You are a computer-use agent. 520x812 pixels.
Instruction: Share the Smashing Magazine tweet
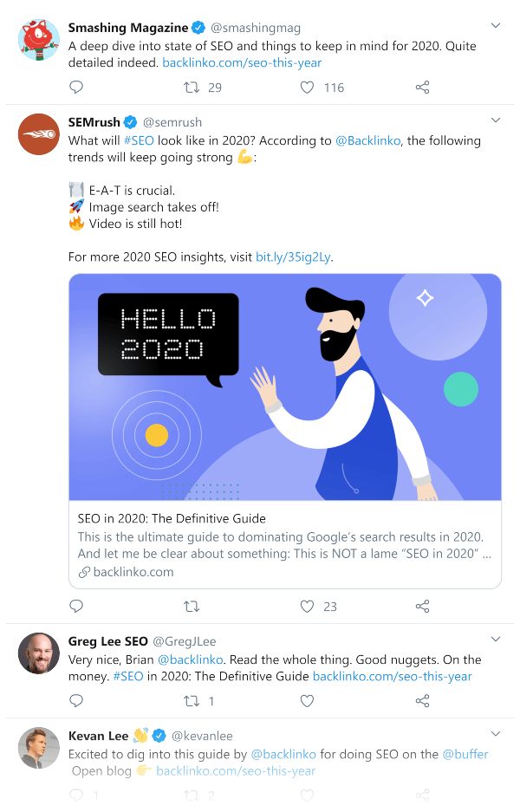point(422,87)
